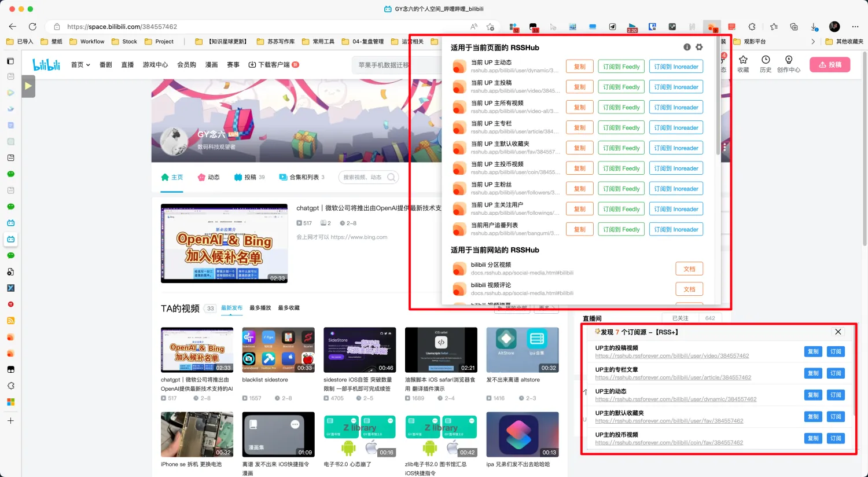Switch to the 投稿 tab

pyautogui.click(x=249, y=177)
